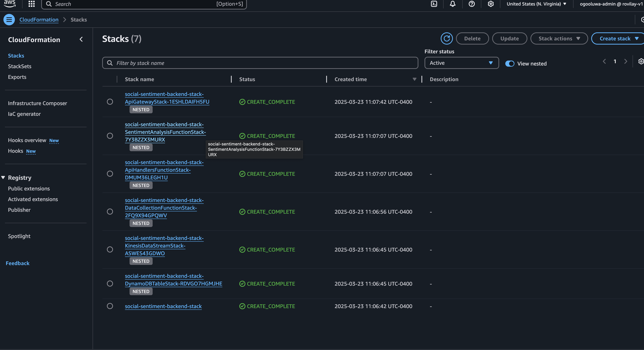This screenshot has width=644, height=350.
Task: Click the Update button
Action: (x=509, y=38)
